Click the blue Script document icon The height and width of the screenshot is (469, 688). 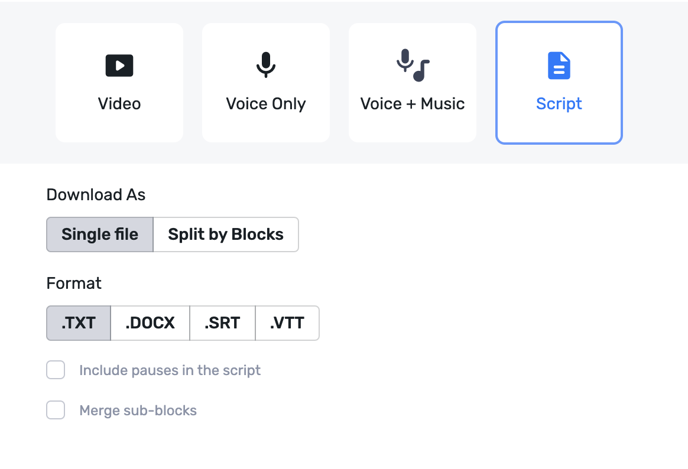(x=559, y=66)
